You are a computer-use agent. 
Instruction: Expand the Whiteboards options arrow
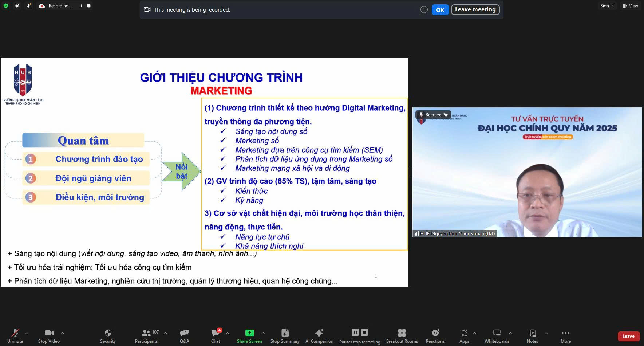(510, 333)
